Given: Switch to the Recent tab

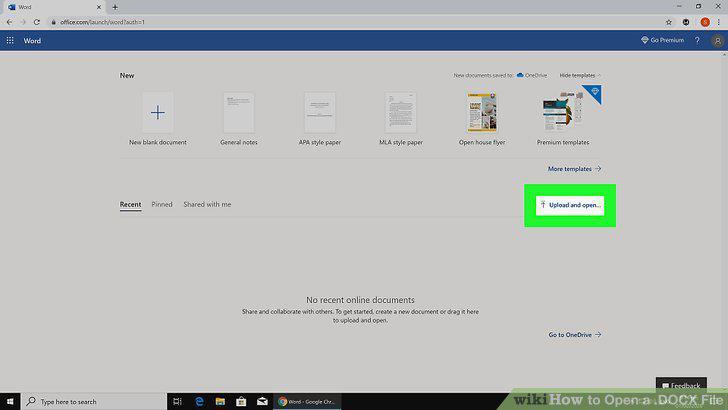Looking at the screenshot, I should pos(130,204).
